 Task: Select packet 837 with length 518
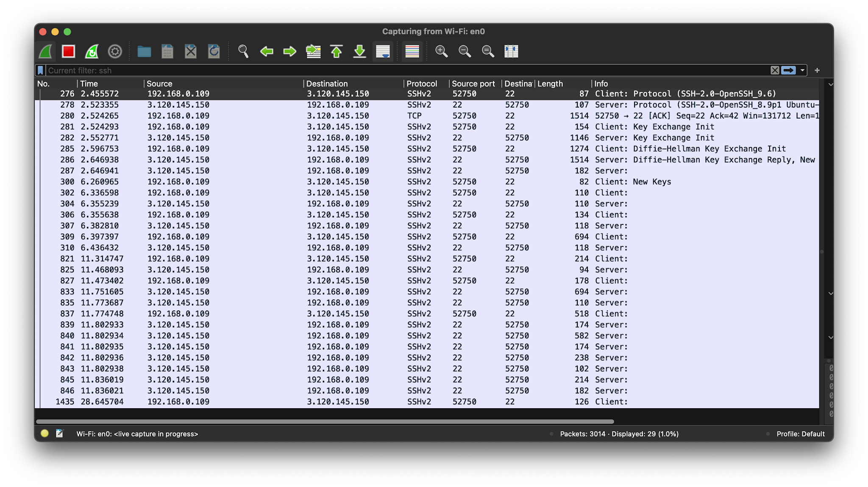click(427, 314)
